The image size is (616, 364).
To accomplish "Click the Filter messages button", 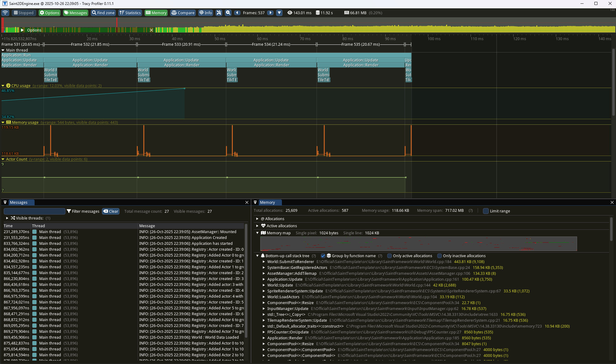I will pyautogui.click(x=83, y=211).
